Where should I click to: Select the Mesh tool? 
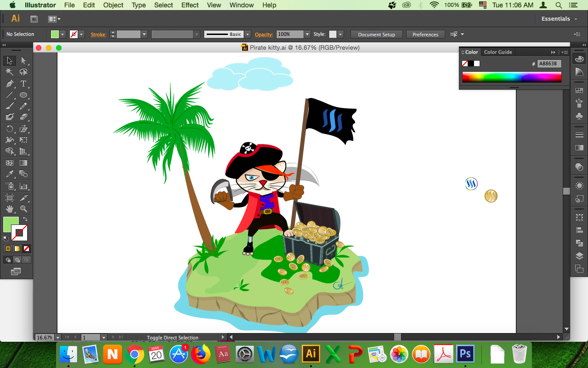9,163
